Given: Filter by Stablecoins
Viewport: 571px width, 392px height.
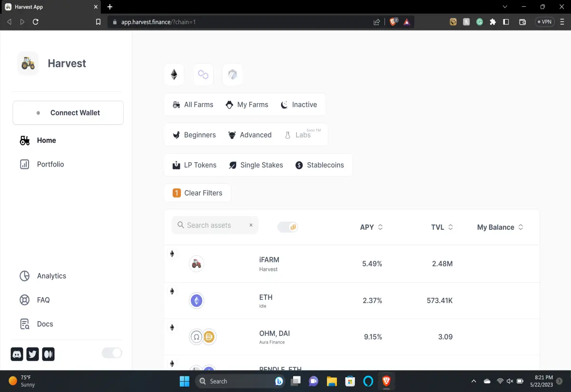Looking at the screenshot, I should point(319,165).
